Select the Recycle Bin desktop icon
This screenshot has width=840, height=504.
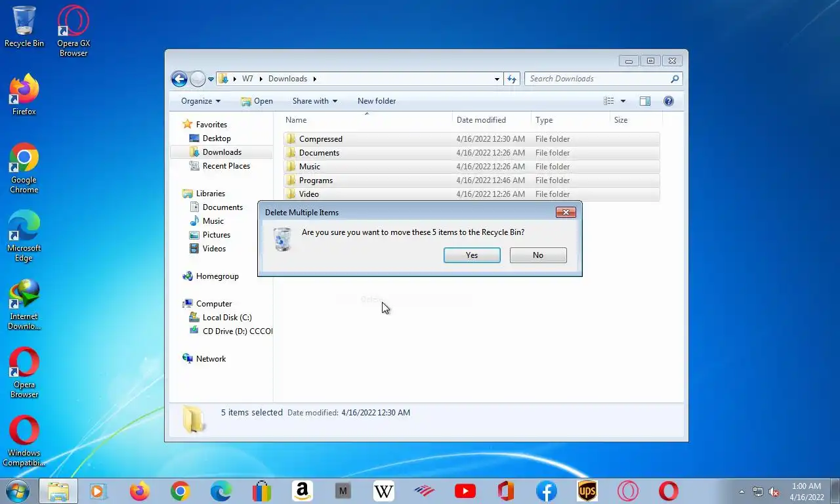click(x=24, y=27)
